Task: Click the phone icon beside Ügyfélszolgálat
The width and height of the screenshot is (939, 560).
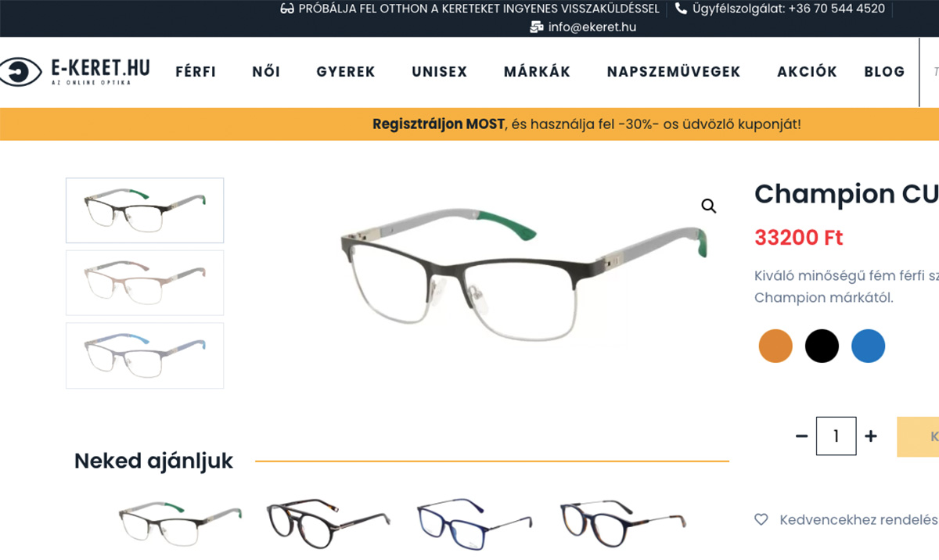Action: (681, 9)
